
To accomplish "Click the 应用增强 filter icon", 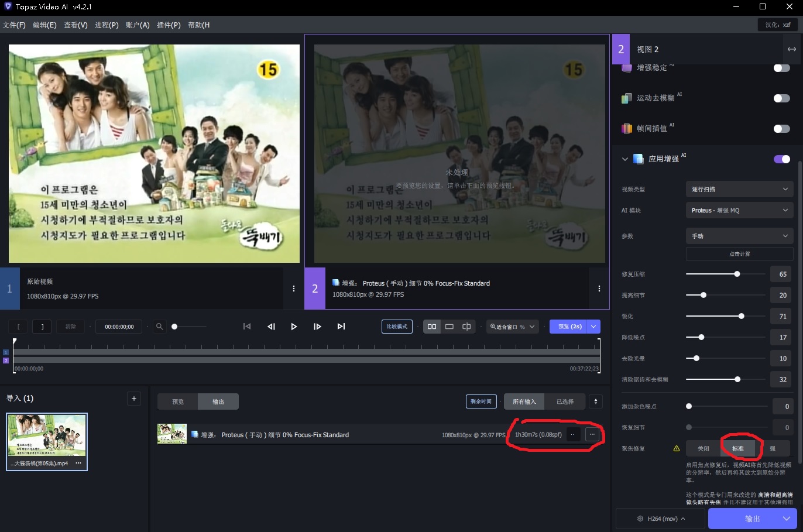I will pyautogui.click(x=639, y=159).
